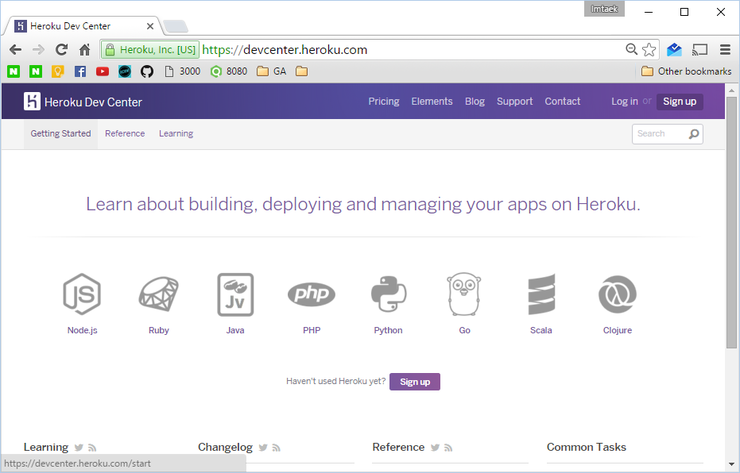Click the Log in link
The height and width of the screenshot is (473, 740).
pyautogui.click(x=624, y=101)
